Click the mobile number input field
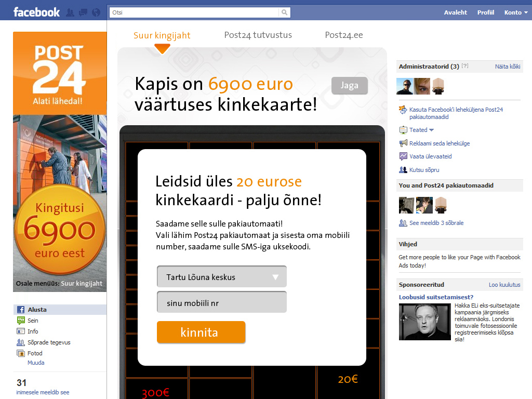 click(x=221, y=303)
